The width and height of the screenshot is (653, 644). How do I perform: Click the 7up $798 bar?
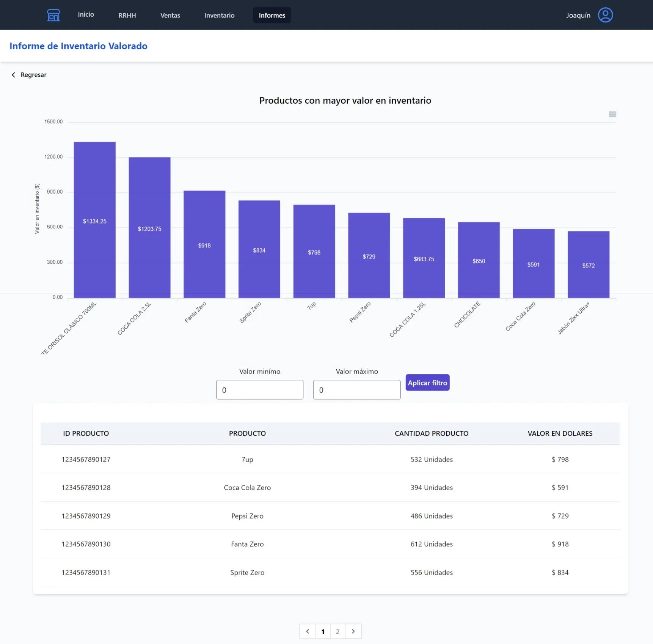coord(314,251)
